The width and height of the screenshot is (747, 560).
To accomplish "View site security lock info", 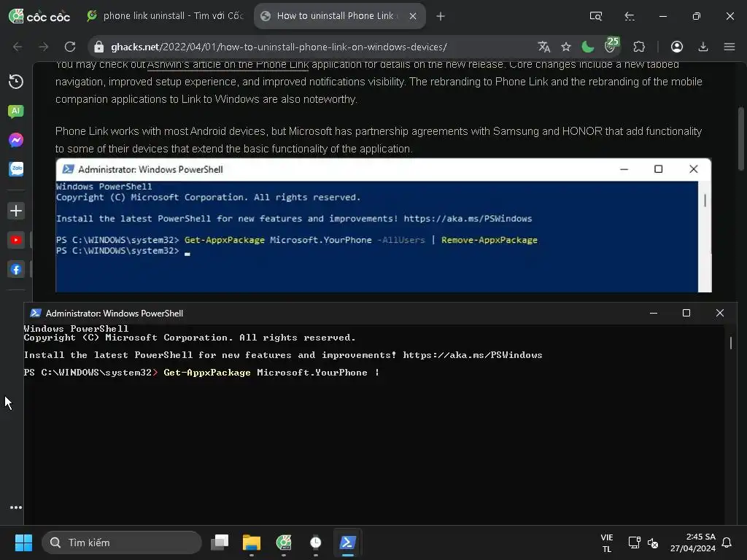I will pos(98,47).
